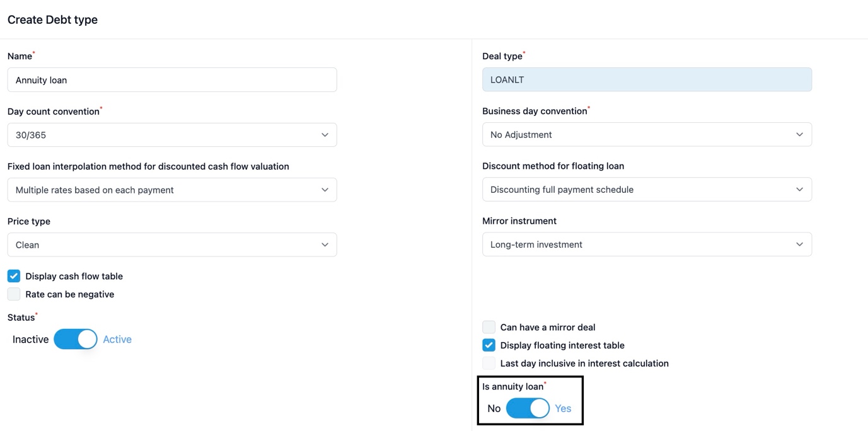Open the Business day convention dropdown
Viewport: 868px width, 431px height.
(x=647, y=134)
